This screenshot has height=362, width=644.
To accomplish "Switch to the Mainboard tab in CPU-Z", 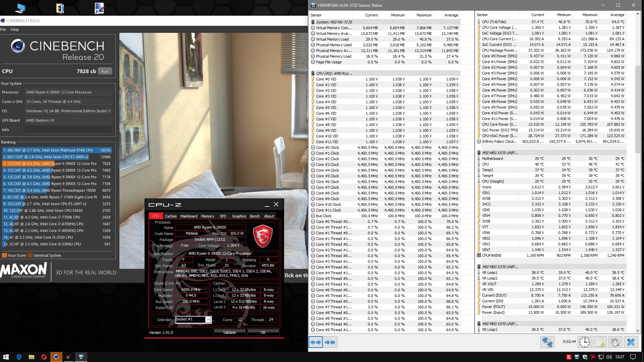I will 189,216.
